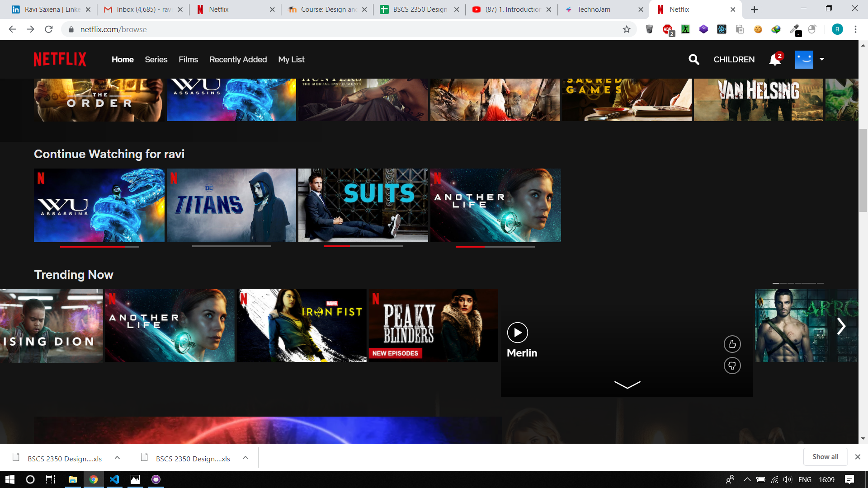Image resolution: width=868 pixels, height=488 pixels.
Task: Bookmark page with the star icon
Action: coord(627,29)
